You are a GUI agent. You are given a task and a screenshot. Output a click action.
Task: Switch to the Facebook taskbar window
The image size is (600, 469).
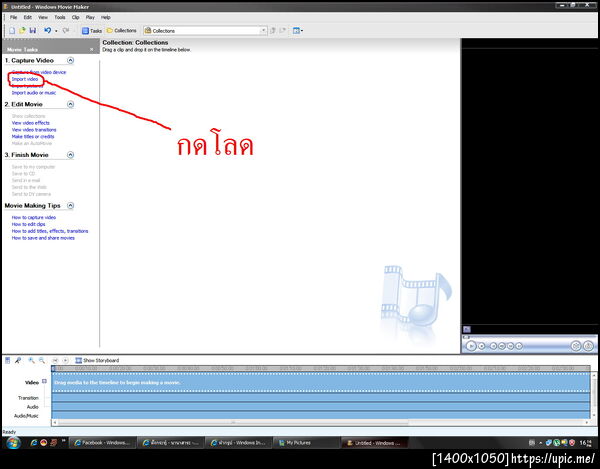coord(104,443)
